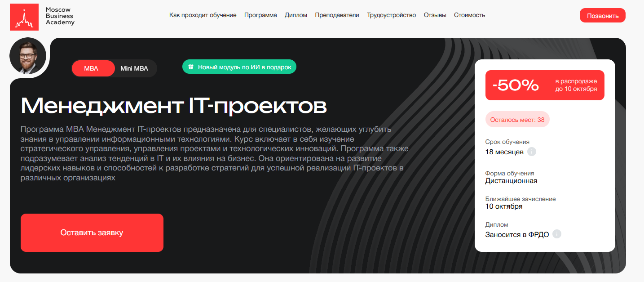644x282 pixels.
Task: Switch to the Mini MBA option
Action: coord(134,68)
